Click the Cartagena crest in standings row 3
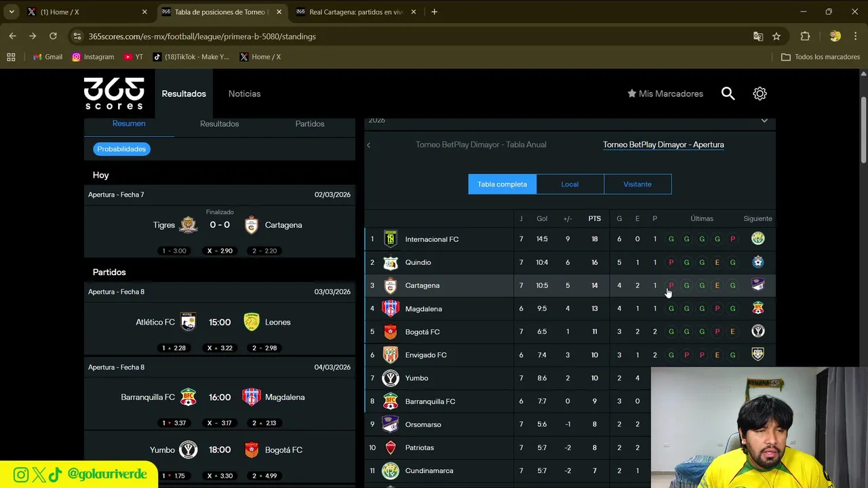 pos(391,285)
